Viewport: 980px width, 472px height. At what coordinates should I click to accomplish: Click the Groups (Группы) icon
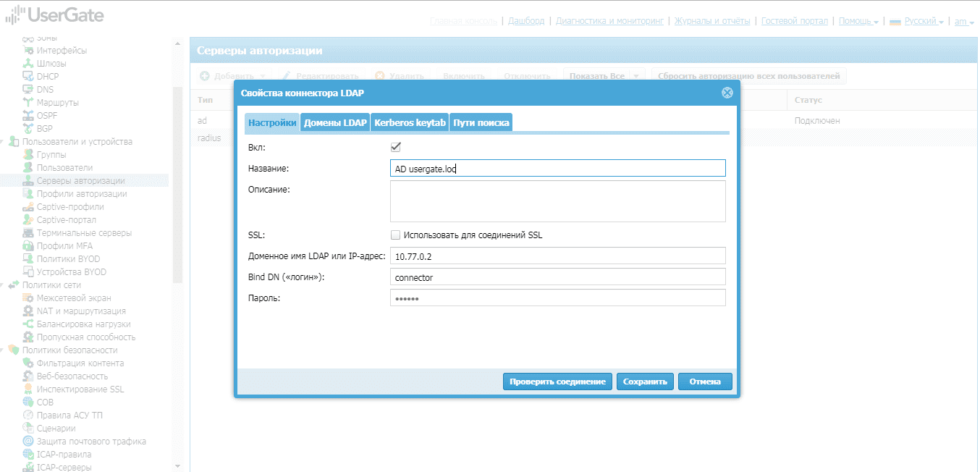[x=28, y=154]
